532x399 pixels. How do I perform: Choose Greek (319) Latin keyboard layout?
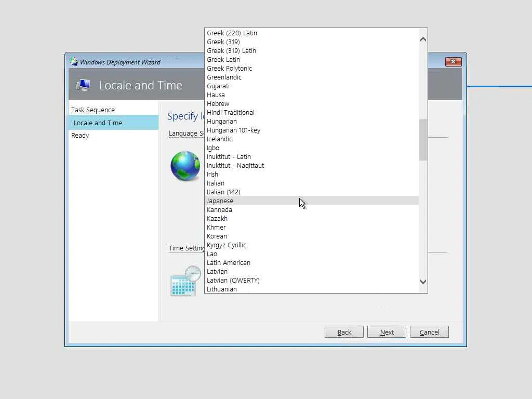[312, 50]
